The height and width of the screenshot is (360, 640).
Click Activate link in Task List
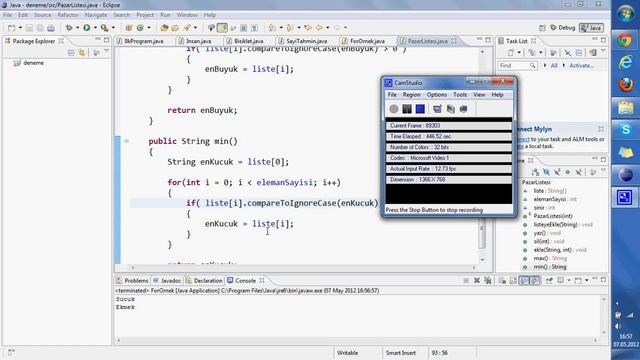click(581, 66)
